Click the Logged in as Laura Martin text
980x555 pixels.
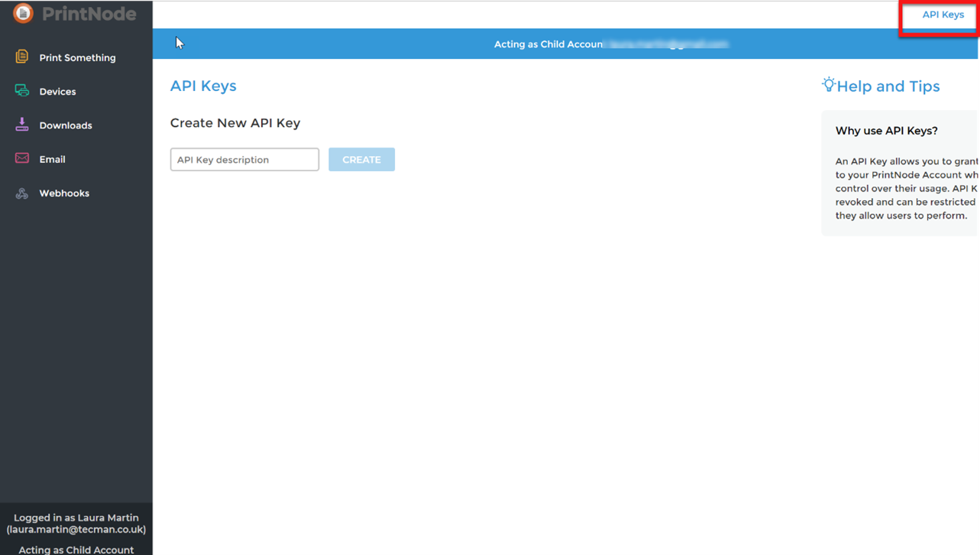76,518
